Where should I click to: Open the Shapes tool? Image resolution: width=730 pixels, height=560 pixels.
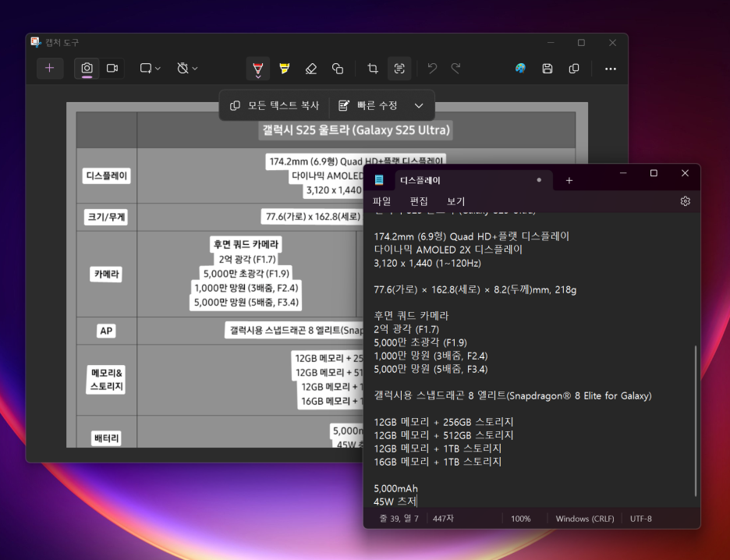click(338, 69)
